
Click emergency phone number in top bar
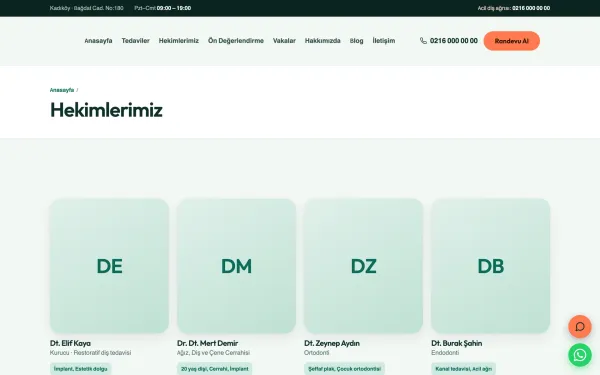click(531, 8)
